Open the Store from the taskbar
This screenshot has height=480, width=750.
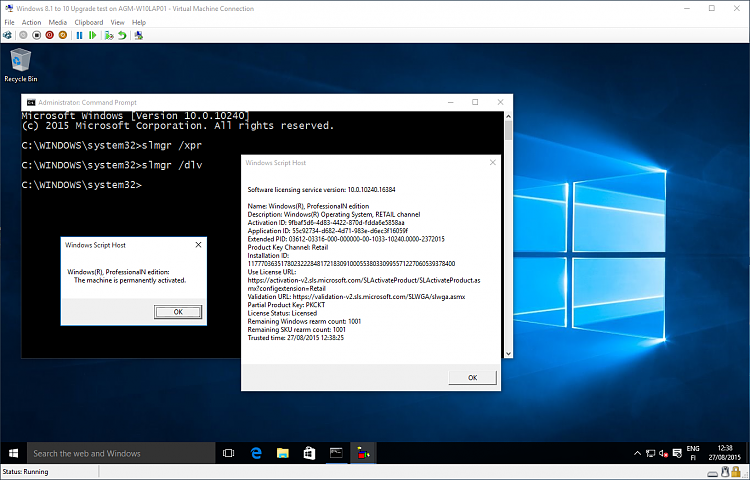pos(309,453)
